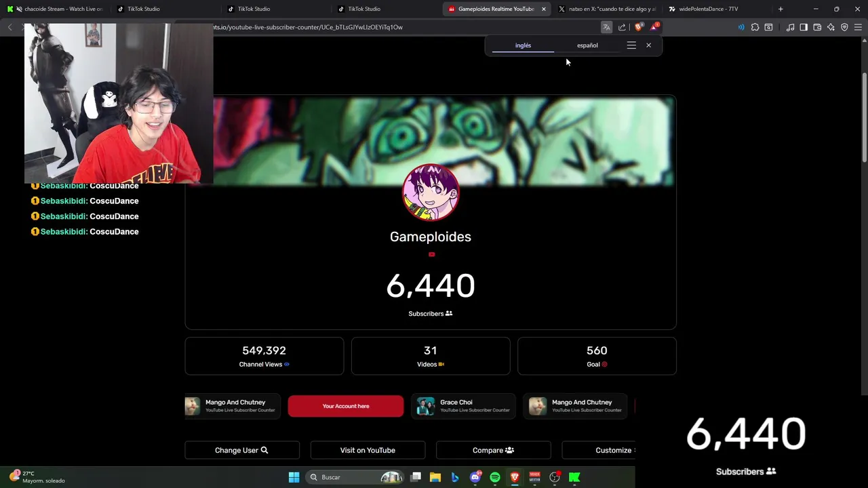Open the Windows Start menu
Viewport: 868px width, 488px height.
pos(294,477)
